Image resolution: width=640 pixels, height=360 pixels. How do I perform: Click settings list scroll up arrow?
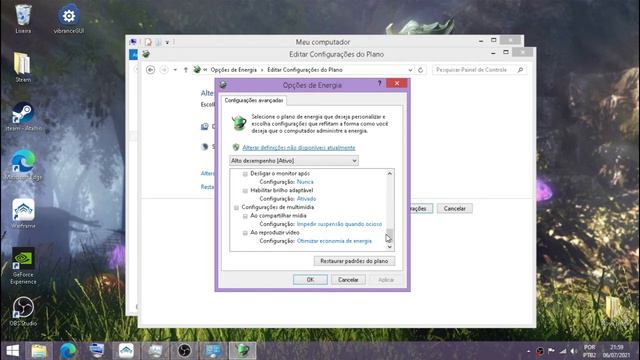(x=389, y=173)
